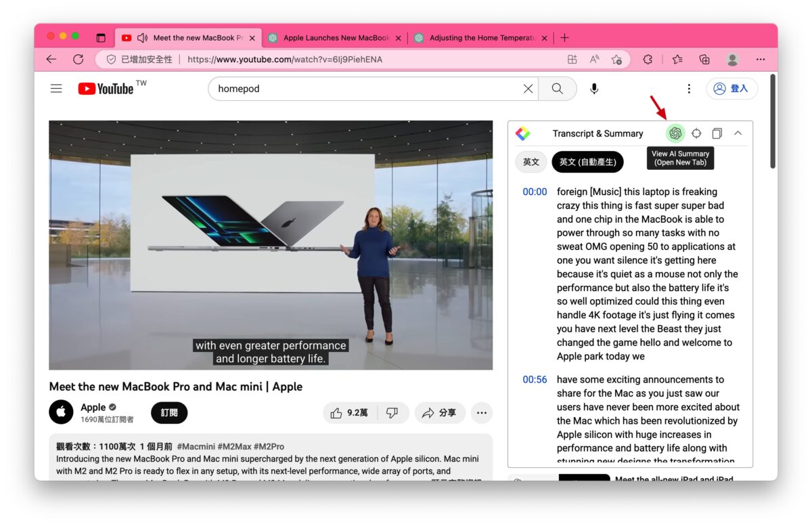Viewport: 812px width, 526px height.
Task: Open the Apple channel name link
Action: tap(93, 407)
